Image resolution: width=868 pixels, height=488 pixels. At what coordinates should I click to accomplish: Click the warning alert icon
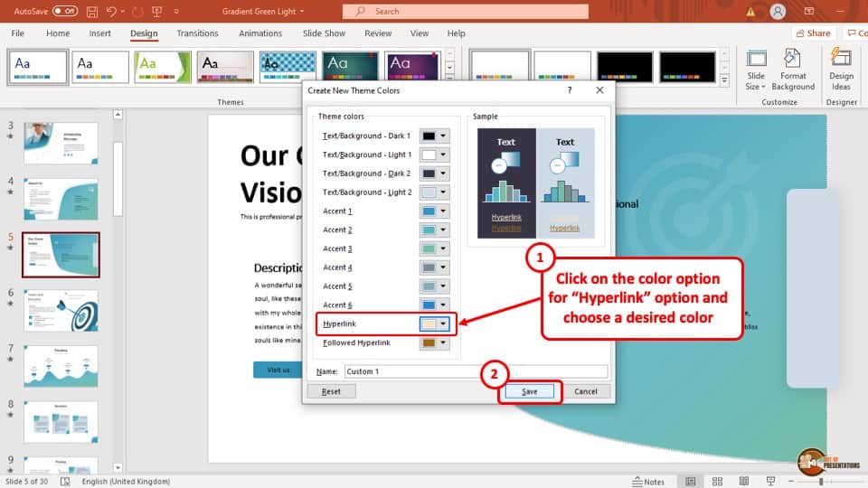coord(750,12)
